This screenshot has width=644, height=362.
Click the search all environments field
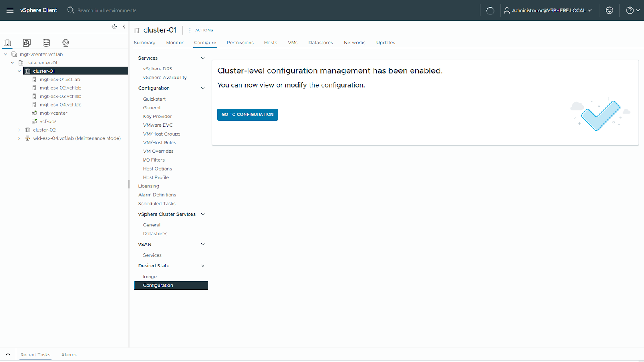[x=107, y=10]
